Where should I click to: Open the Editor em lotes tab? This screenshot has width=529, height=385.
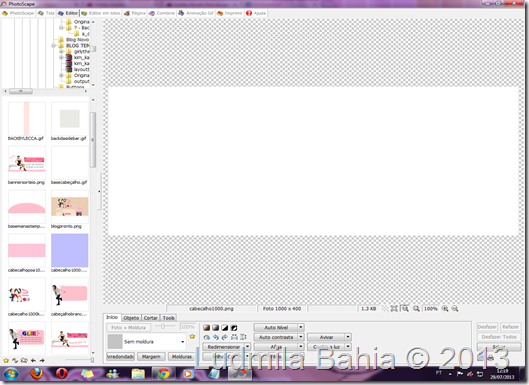point(101,13)
